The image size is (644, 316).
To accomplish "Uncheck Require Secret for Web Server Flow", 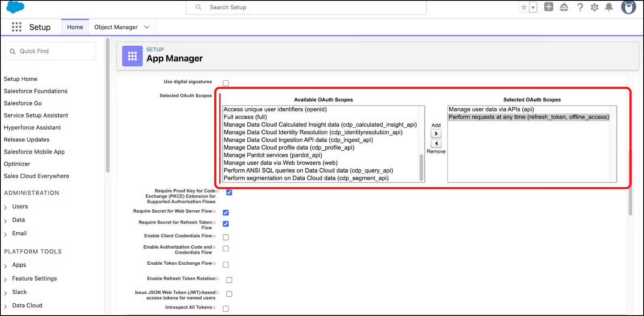I will (x=226, y=213).
